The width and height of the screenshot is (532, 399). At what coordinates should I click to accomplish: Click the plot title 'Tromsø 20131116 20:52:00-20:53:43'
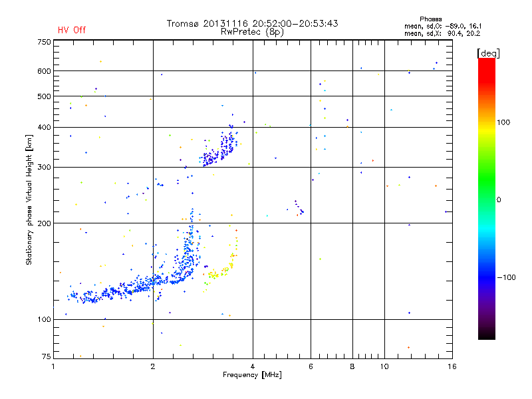point(252,23)
